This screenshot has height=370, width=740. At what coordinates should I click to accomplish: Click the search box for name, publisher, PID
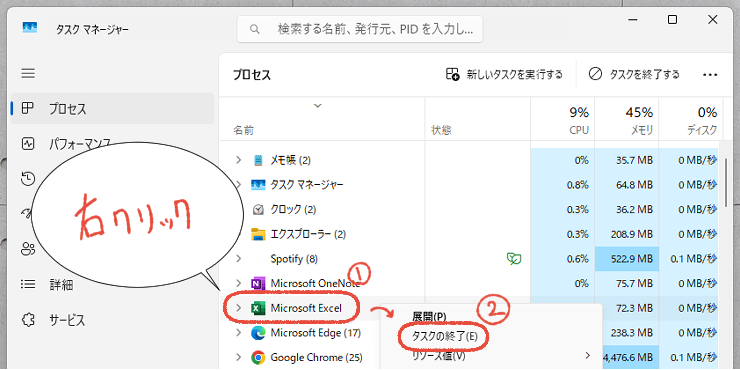(x=360, y=29)
